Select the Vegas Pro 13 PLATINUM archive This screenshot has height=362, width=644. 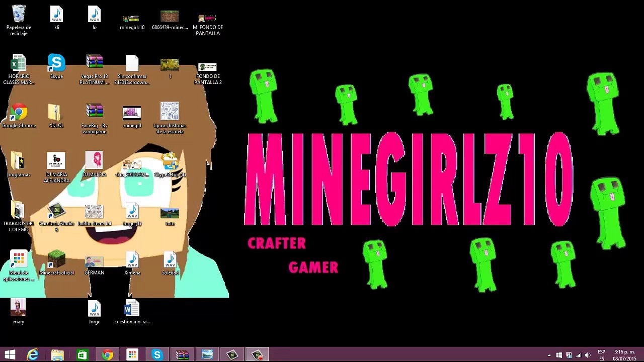click(x=94, y=69)
